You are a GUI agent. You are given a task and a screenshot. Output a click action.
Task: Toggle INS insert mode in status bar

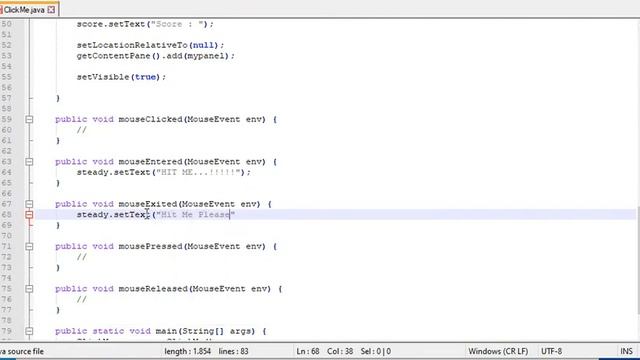(626, 351)
